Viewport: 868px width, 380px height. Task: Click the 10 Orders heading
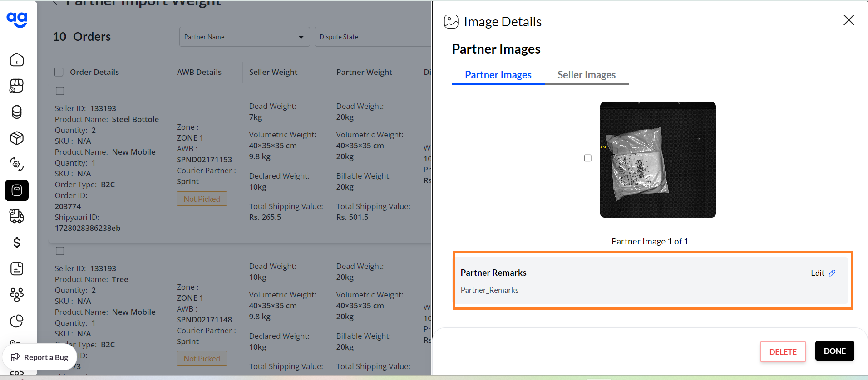pos(82,37)
